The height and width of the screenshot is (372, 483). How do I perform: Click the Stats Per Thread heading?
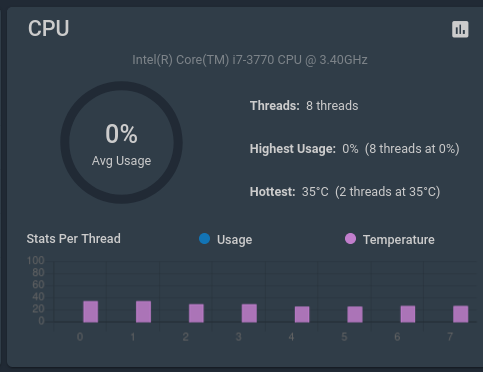coord(74,239)
